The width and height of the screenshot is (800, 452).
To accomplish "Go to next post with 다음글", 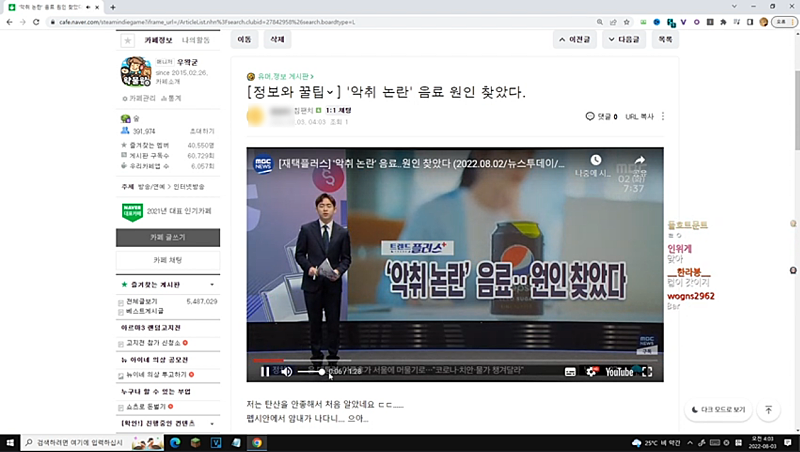I will pos(624,39).
